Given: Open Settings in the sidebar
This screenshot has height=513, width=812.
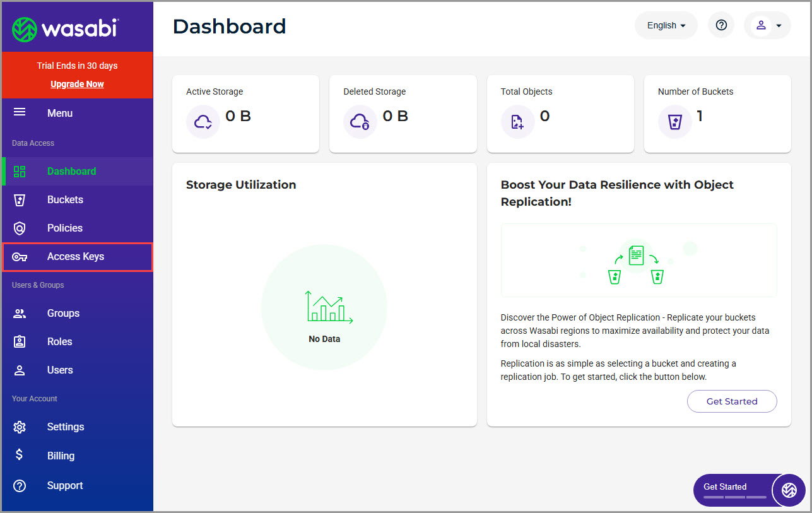Looking at the screenshot, I should (78, 427).
